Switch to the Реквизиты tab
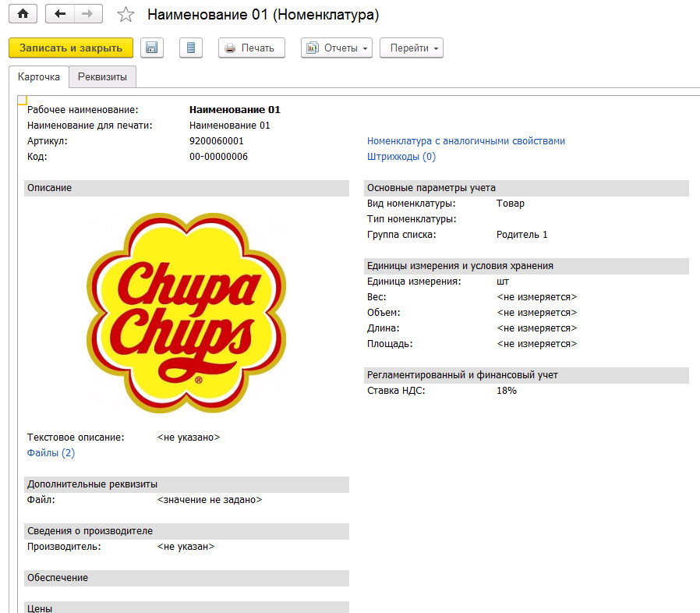This screenshot has width=700, height=613. tap(102, 76)
